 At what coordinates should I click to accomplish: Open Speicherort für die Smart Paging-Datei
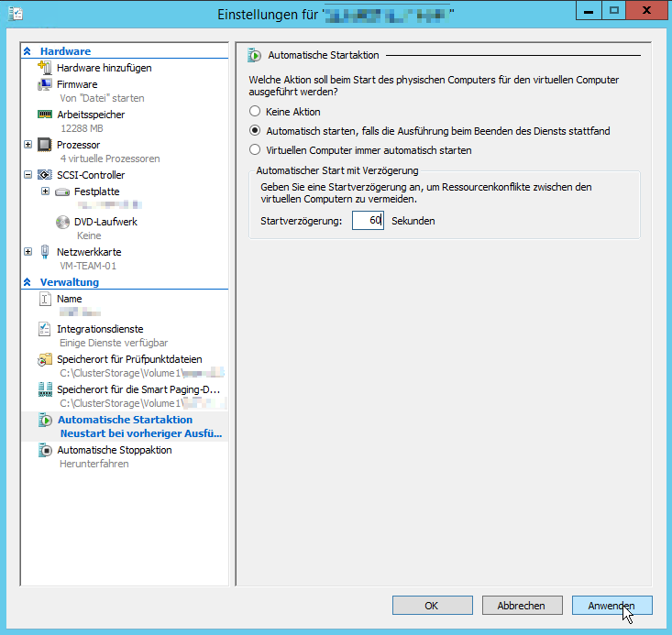(138, 389)
